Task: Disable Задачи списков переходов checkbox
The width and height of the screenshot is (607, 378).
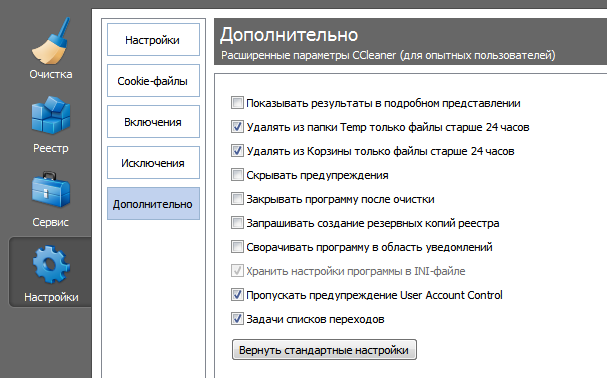Action: (237, 319)
